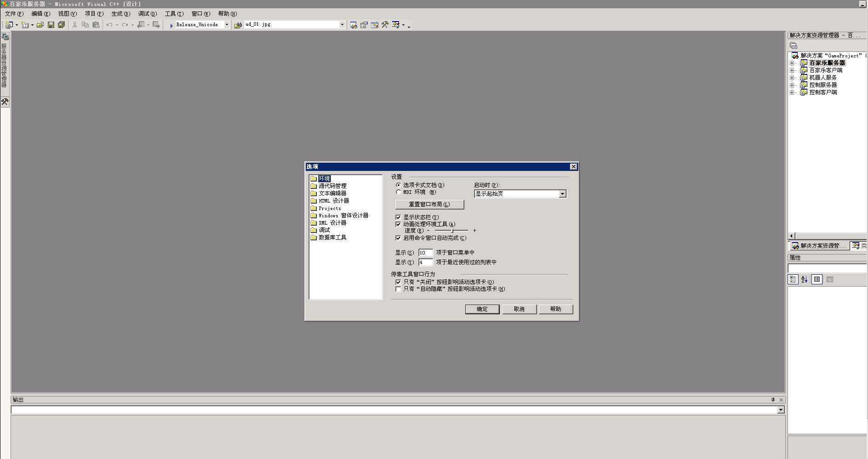Click the Properties icon in Solution Explorer toolbar

click(x=794, y=45)
